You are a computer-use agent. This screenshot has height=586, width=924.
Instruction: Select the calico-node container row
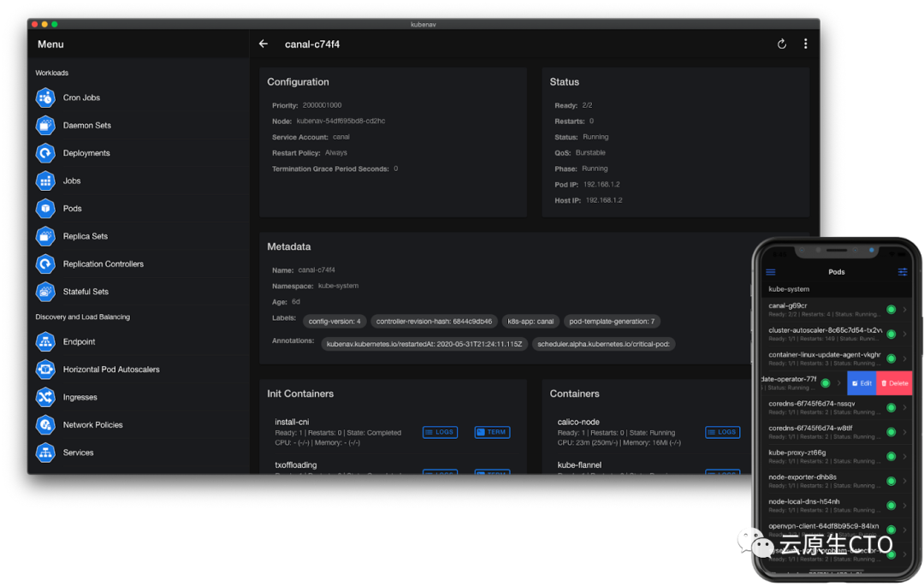(650, 432)
